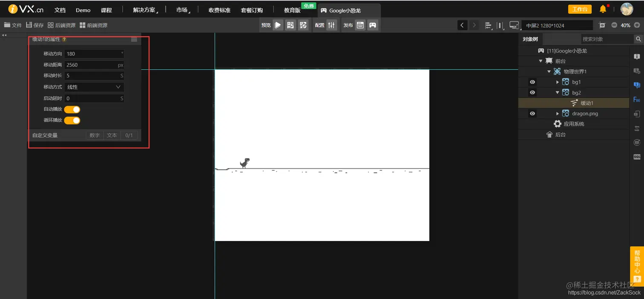Go forward with the right arrow
644x299 pixels.
pyautogui.click(x=474, y=25)
